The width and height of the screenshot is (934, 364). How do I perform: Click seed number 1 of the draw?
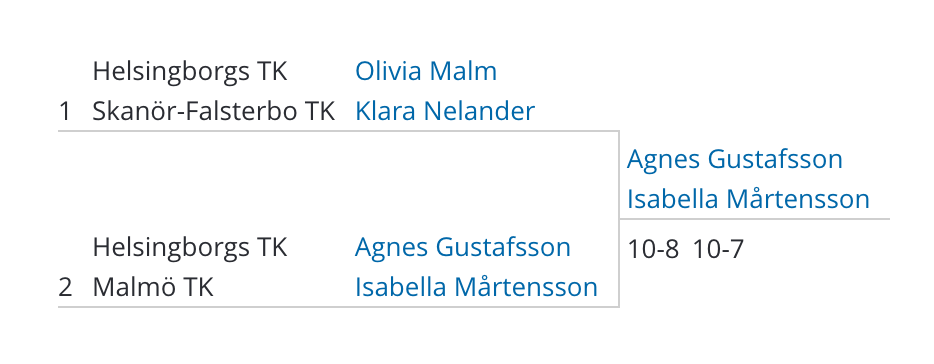click(x=65, y=112)
